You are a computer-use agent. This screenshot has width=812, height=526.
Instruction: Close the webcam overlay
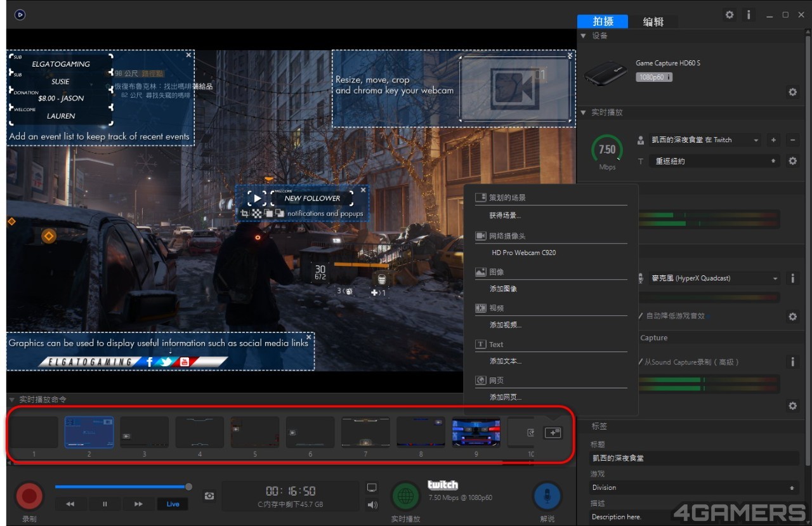pos(569,55)
